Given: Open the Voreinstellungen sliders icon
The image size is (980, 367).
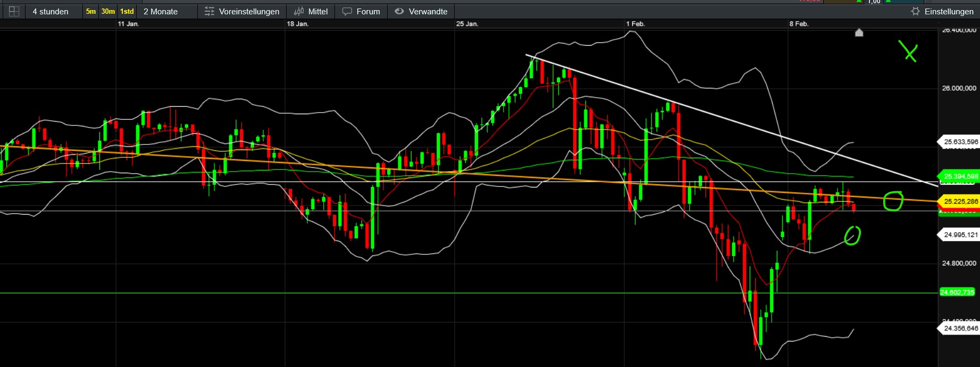Looking at the screenshot, I should [x=210, y=11].
